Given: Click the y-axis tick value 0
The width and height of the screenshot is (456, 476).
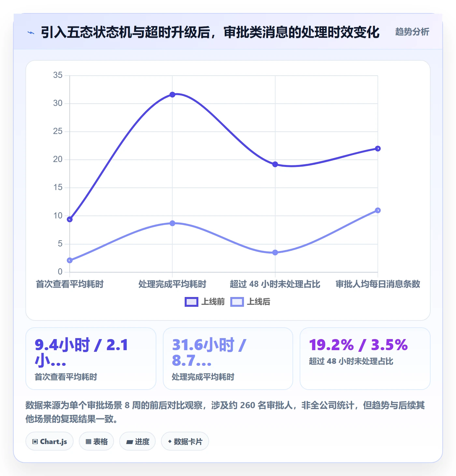Looking at the screenshot, I should click(60, 272).
